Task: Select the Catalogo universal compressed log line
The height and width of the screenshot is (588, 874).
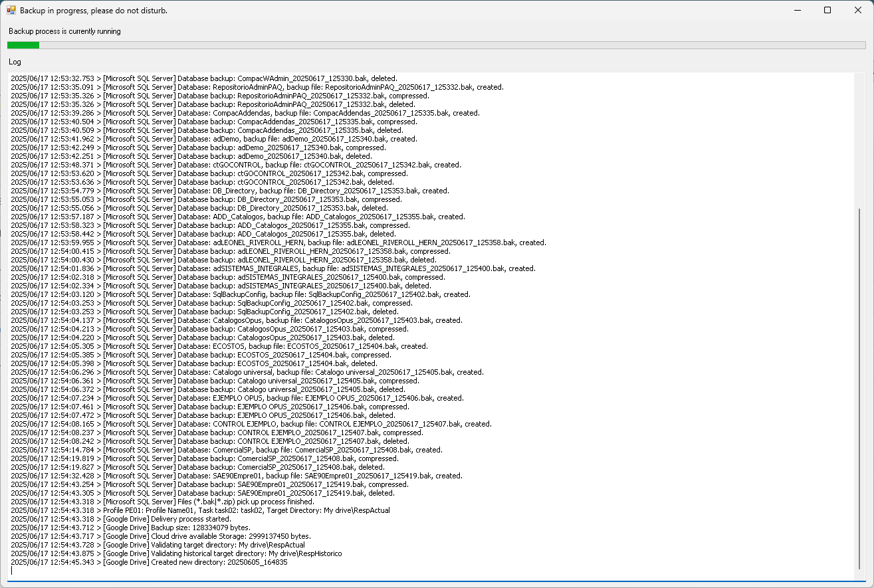Action: click(x=215, y=381)
